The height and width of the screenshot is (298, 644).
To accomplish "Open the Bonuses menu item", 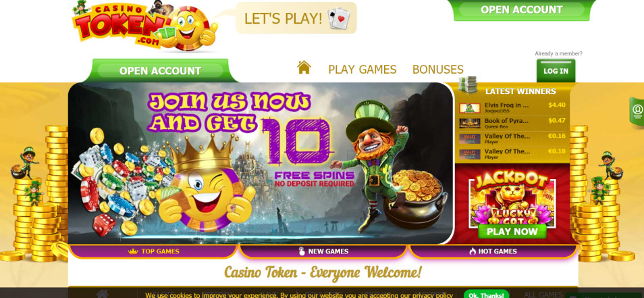I will pos(438,70).
